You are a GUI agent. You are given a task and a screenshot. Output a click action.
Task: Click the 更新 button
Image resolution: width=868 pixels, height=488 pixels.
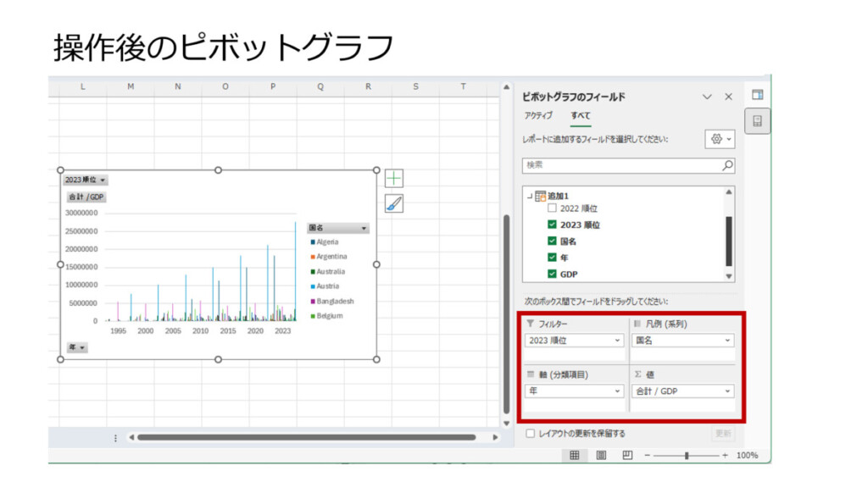tap(722, 434)
